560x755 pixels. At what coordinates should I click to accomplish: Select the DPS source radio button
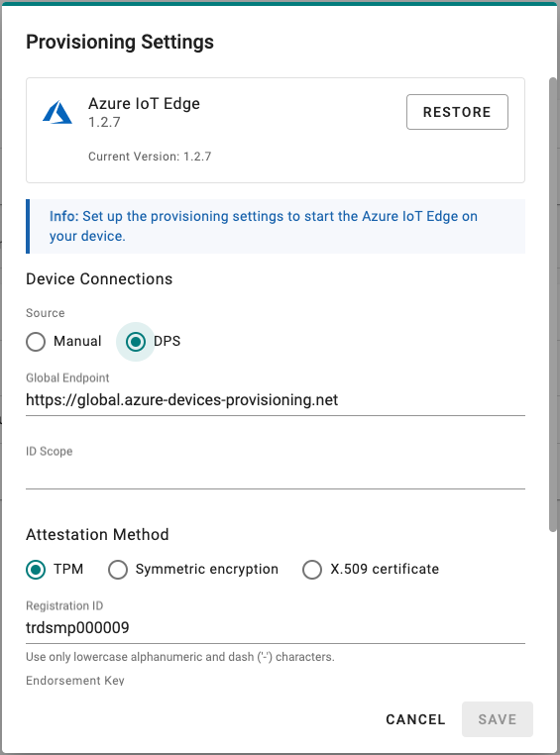[x=136, y=342]
